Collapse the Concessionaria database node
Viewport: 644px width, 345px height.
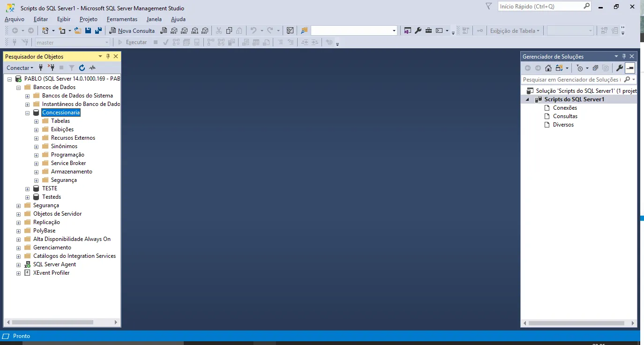pos(28,113)
